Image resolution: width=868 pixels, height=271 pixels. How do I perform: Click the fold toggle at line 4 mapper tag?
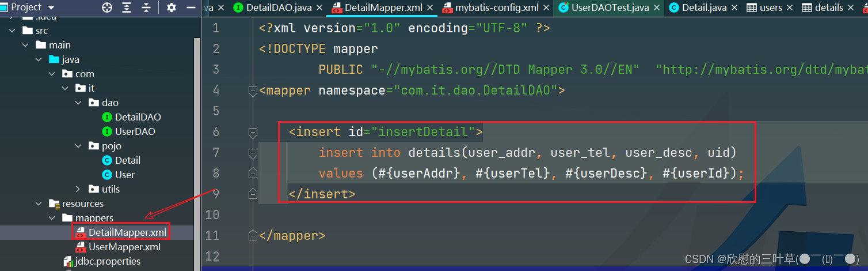[252, 91]
